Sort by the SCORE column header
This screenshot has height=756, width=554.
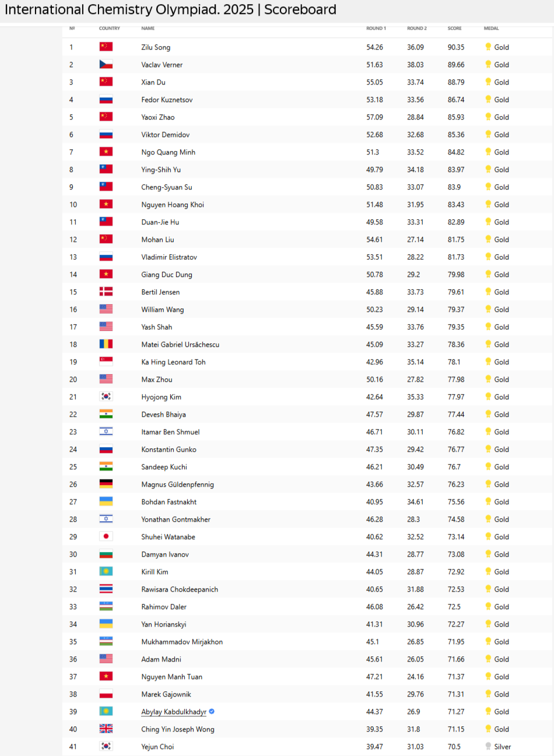point(455,28)
